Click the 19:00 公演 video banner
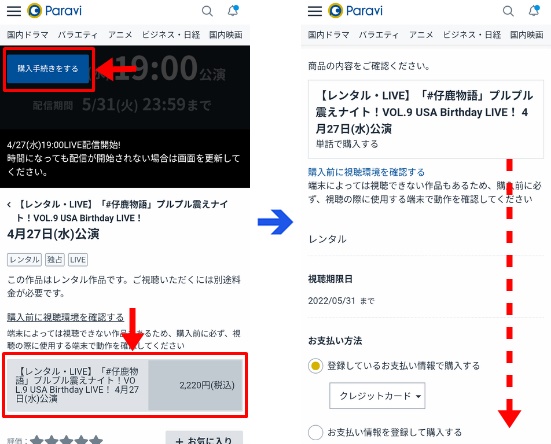551x444 pixels. tap(125, 87)
